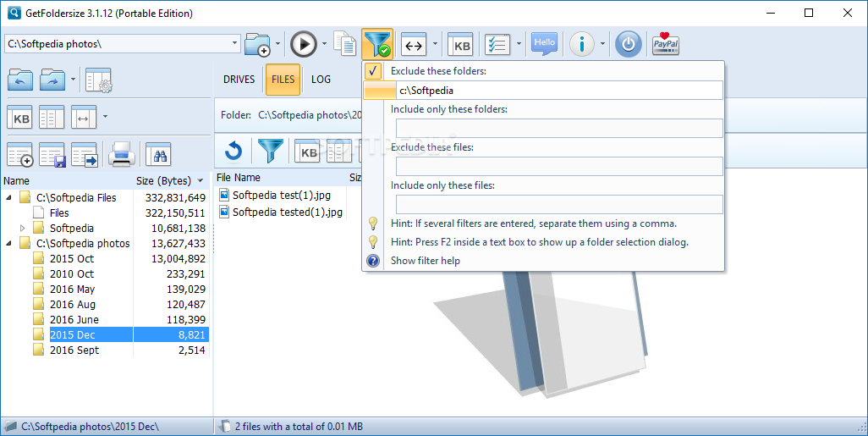868x436 pixels.
Task: Click the columns layout icon in left panel
Action: [x=52, y=118]
